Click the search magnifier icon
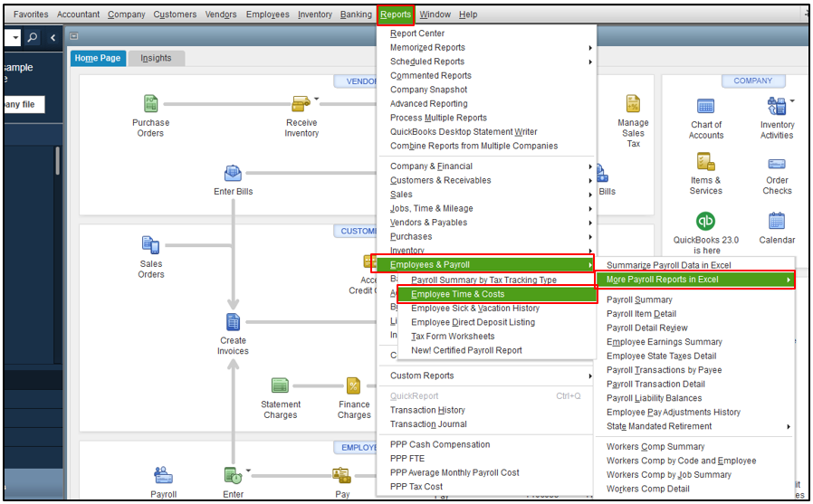The image size is (813, 504). [33, 37]
